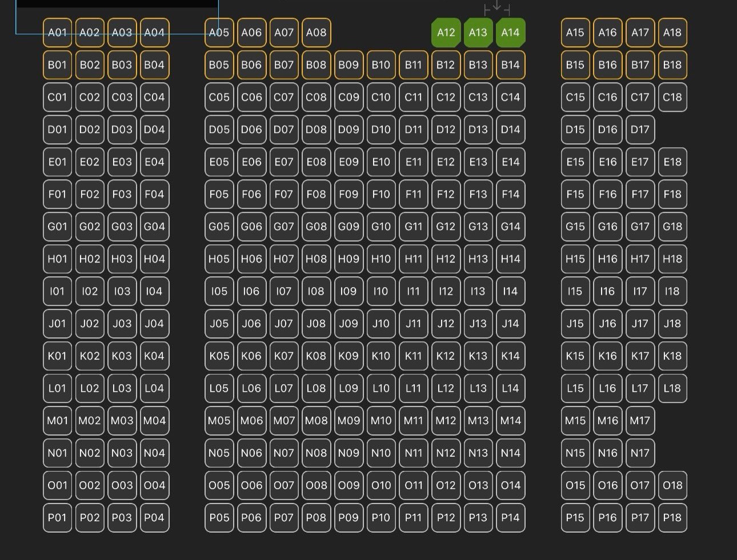Select seat D09
Viewport: 737px width, 560px height.
[x=349, y=130]
